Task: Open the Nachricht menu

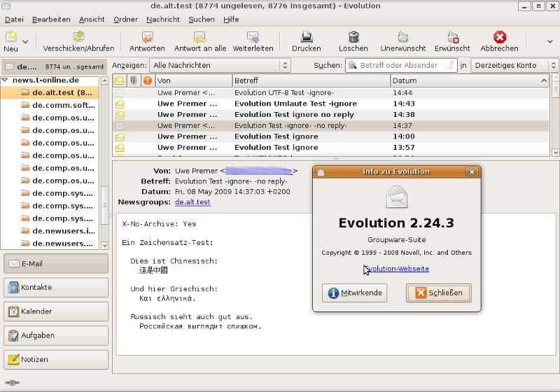Action: 162,19
